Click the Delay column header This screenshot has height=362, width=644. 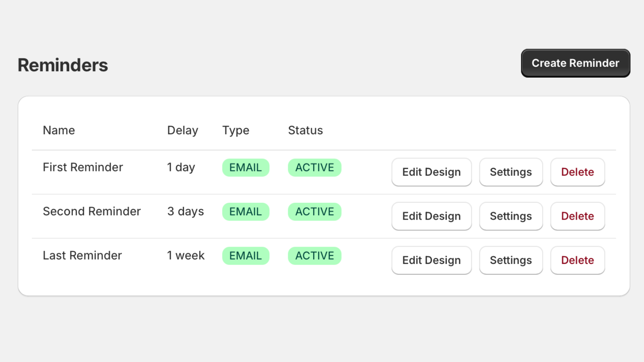(183, 130)
